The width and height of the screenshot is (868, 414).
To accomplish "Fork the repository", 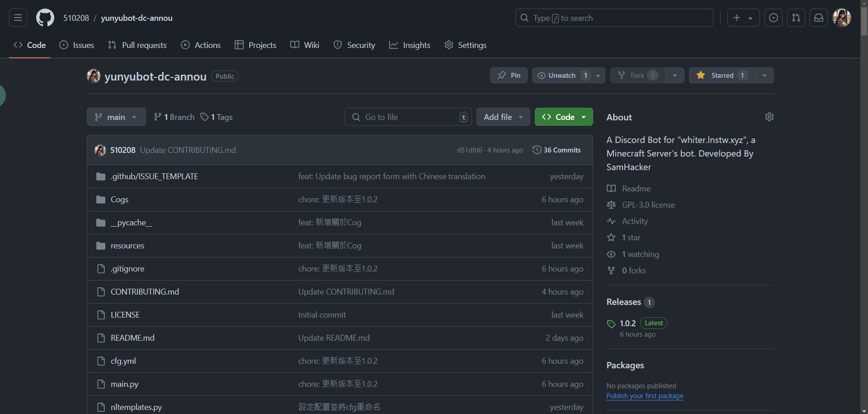I will [x=637, y=76].
